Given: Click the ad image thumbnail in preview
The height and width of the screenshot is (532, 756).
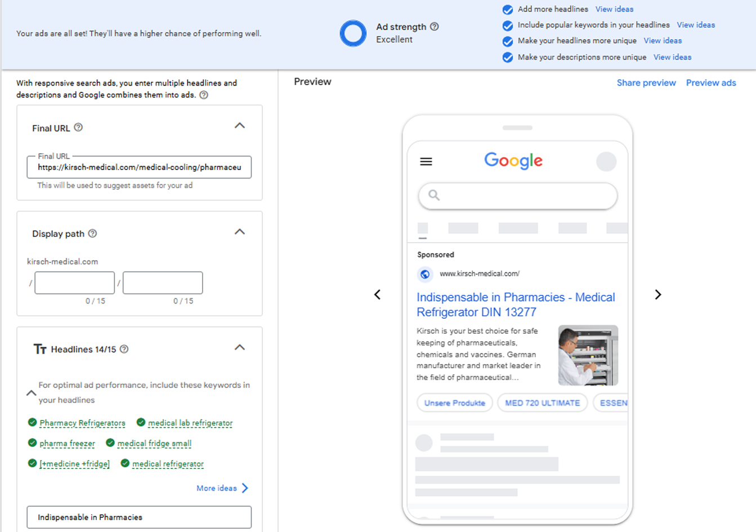Looking at the screenshot, I should (x=588, y=355).
